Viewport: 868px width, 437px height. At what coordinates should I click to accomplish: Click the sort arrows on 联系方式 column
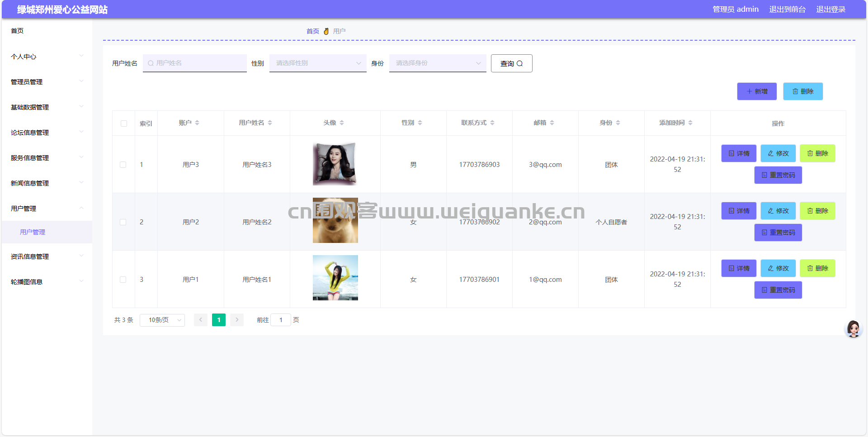tap(492, 123)
